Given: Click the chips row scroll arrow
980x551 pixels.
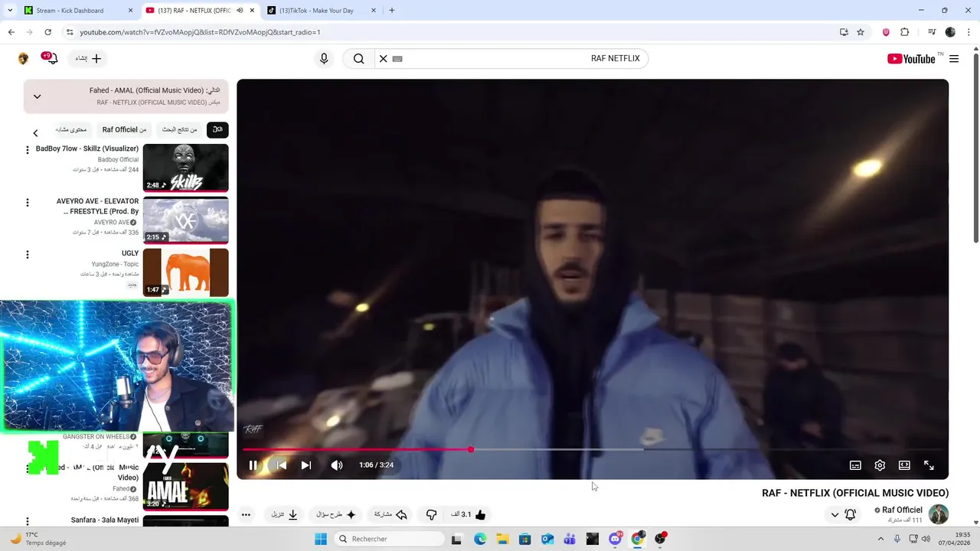Looking at the screenshot, I should tap(35, 133).
